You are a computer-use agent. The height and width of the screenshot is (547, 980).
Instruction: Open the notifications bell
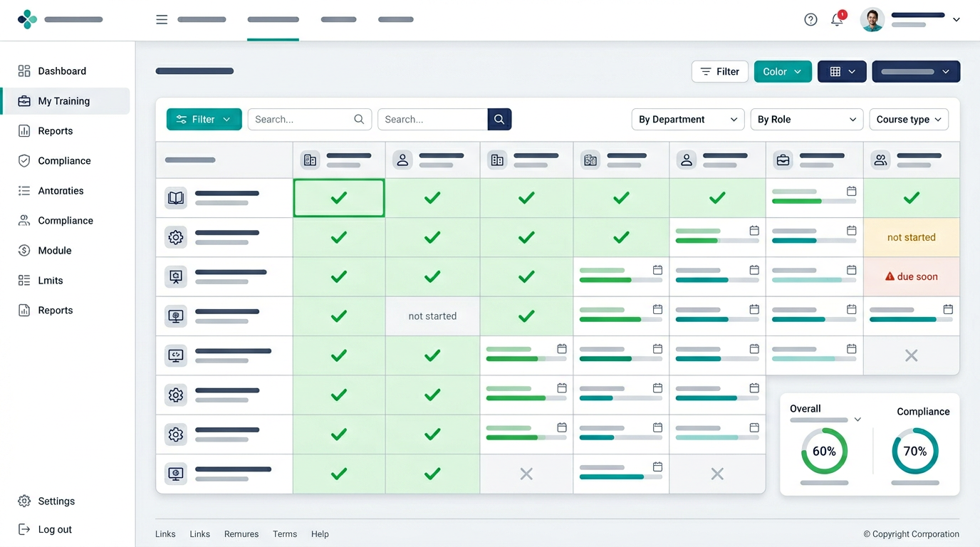(838, 20)
